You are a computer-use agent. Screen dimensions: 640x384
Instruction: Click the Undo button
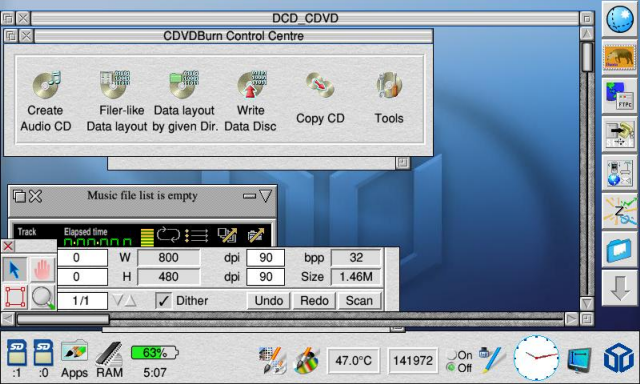[x=269, y=301]
